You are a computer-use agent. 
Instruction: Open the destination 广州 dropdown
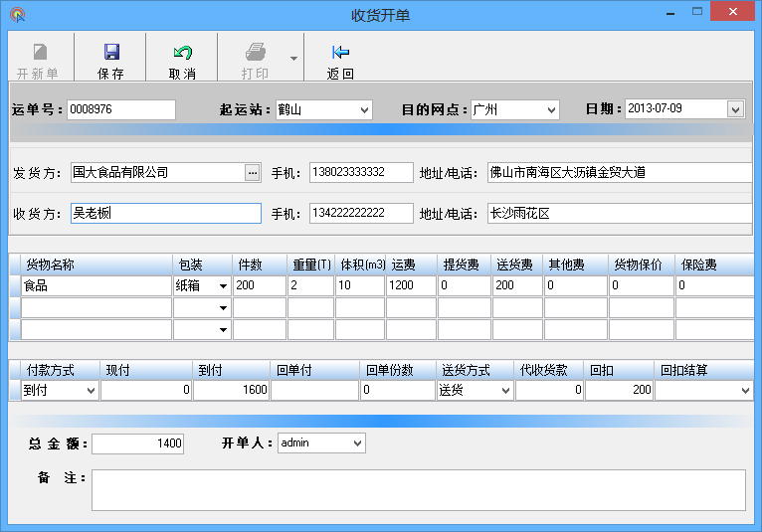(x=550, y=109)
